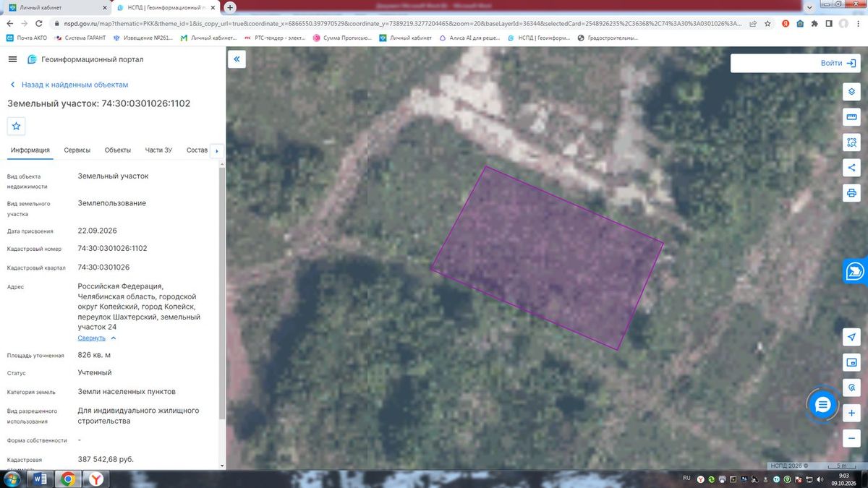Open the 'Части ЗУ' tab
The height and width of the screenshot is (488, 868).
(158, 150)
